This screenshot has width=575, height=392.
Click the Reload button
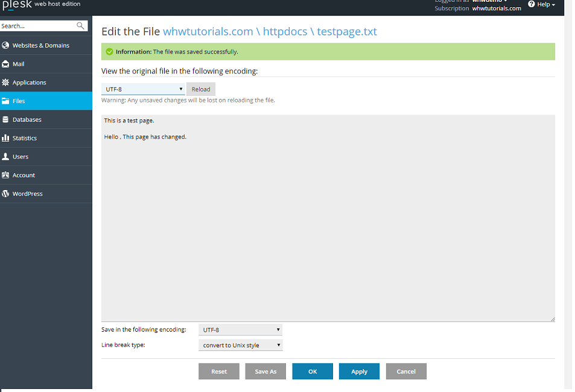[x=201, y=89]
